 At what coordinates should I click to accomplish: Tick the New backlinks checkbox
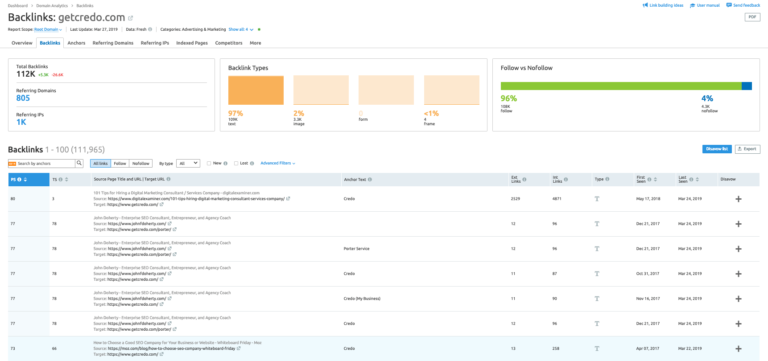tap(209, 163)
